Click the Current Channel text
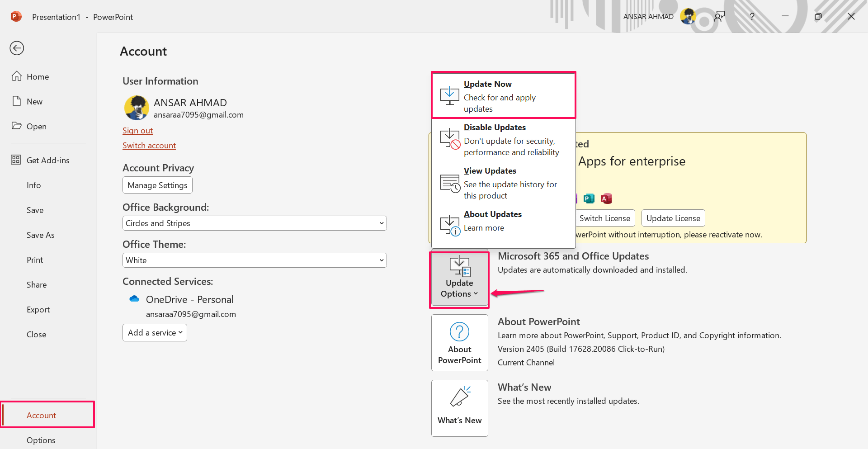The image size is (868, 449). coord(526,362)
